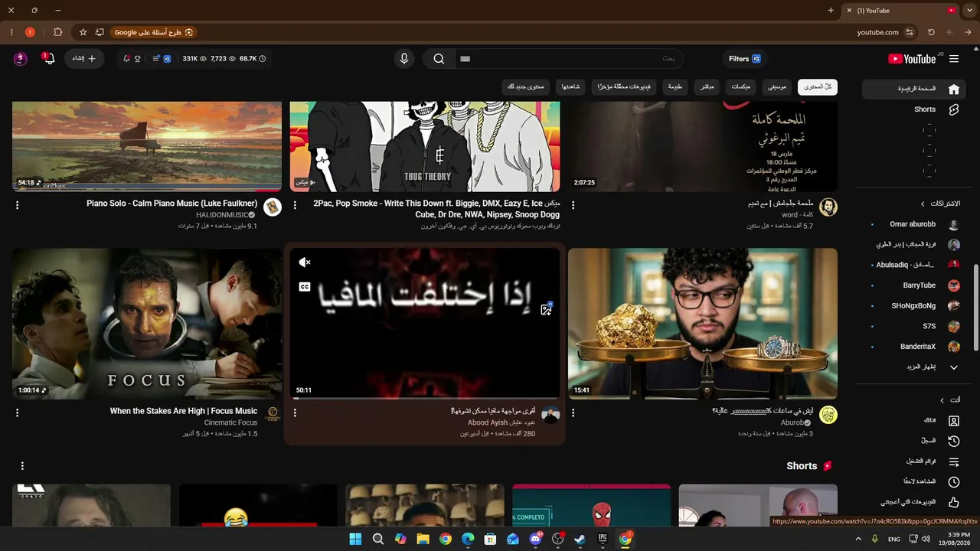The width and height of the screenshot is (980, 551).
Task: Open the Windows Start menu
Action: coord(355,539)
